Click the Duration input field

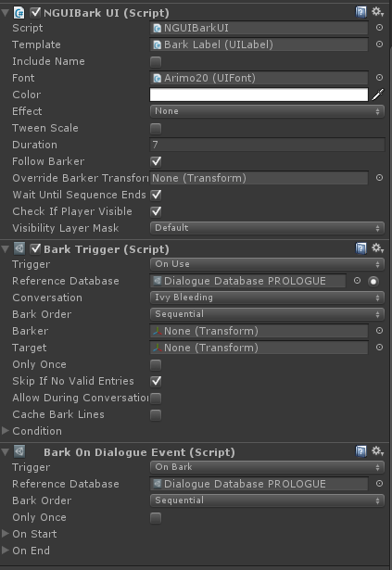click(x=267, y=145)
